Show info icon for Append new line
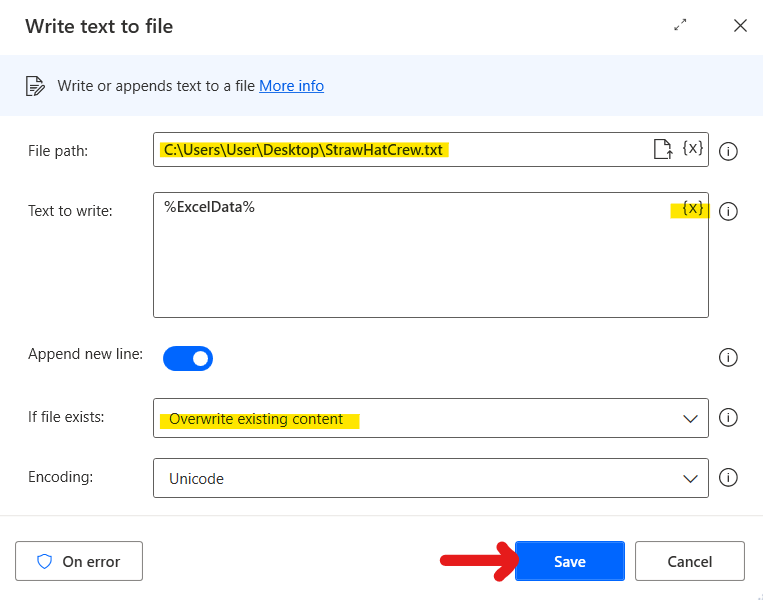This screenshot has width=763, height=600. 729,357
